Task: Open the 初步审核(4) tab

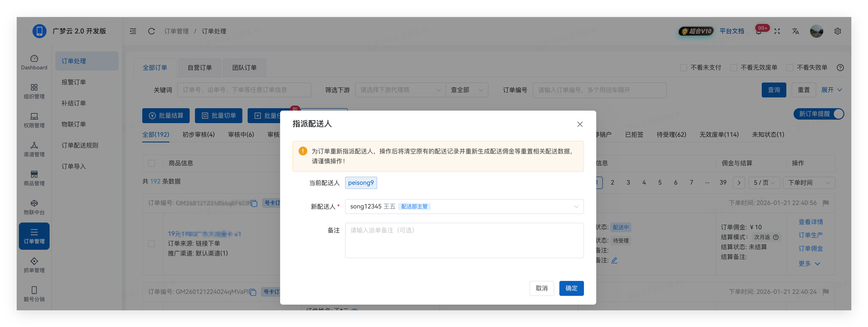Action: pyautogui.click(x=198, y=134)
